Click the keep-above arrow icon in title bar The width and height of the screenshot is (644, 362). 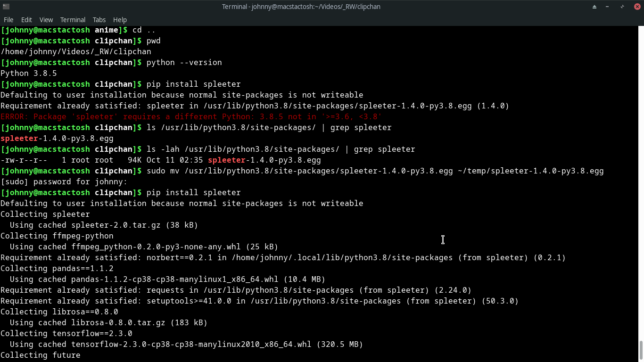click(x=594, y=7)
